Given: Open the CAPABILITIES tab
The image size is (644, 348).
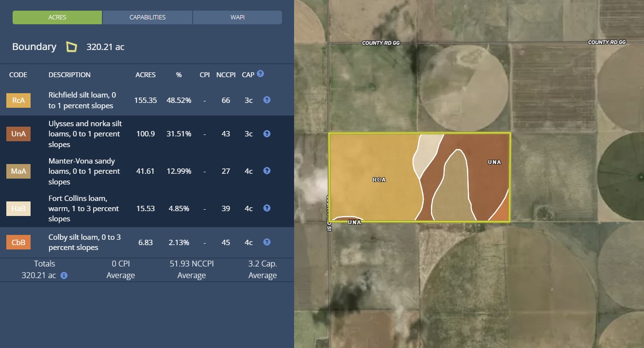Looking at the screenshot, I should point(148,17).
